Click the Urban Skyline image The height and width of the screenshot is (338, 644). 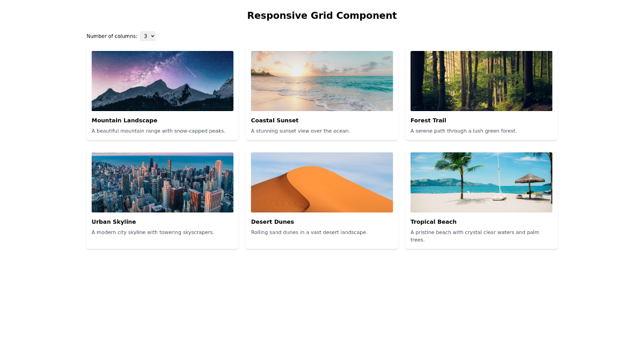pyautogui.click(x=162, y=182)
